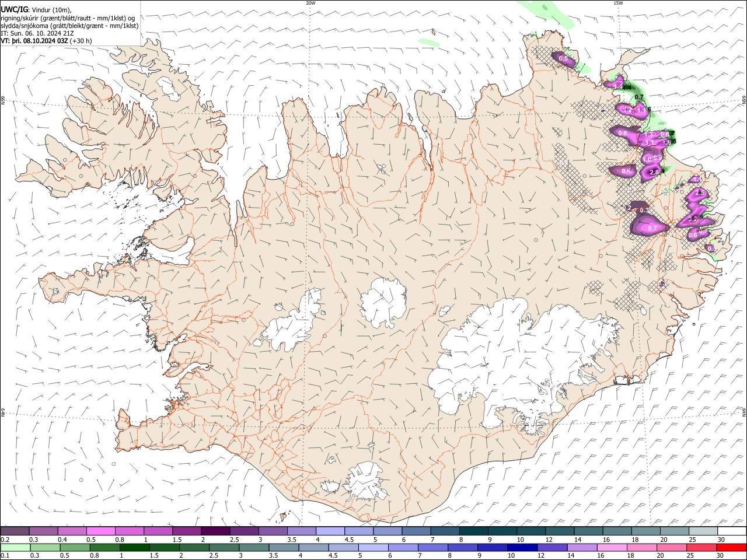
Task: Click the 0.2 label under top color scale
Action: tap(5, 540)
